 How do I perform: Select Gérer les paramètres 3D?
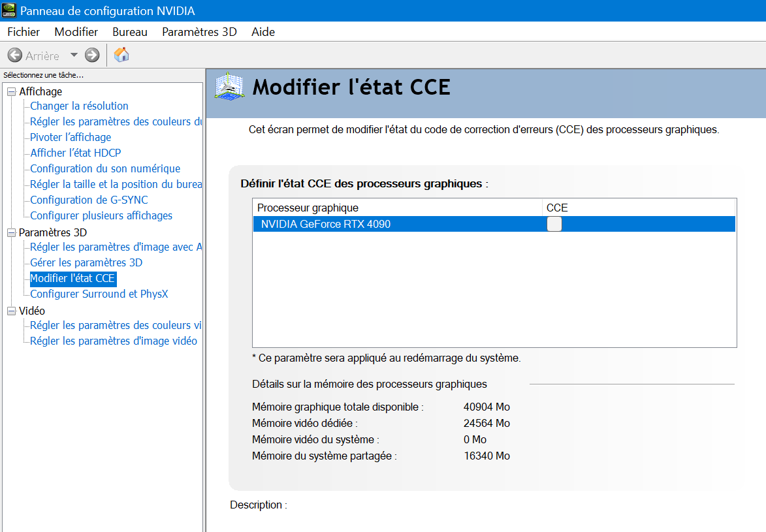pos(86,262)
